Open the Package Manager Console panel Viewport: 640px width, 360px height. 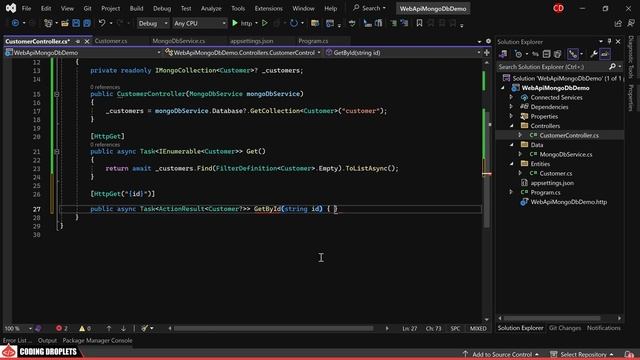pos(97,340)
